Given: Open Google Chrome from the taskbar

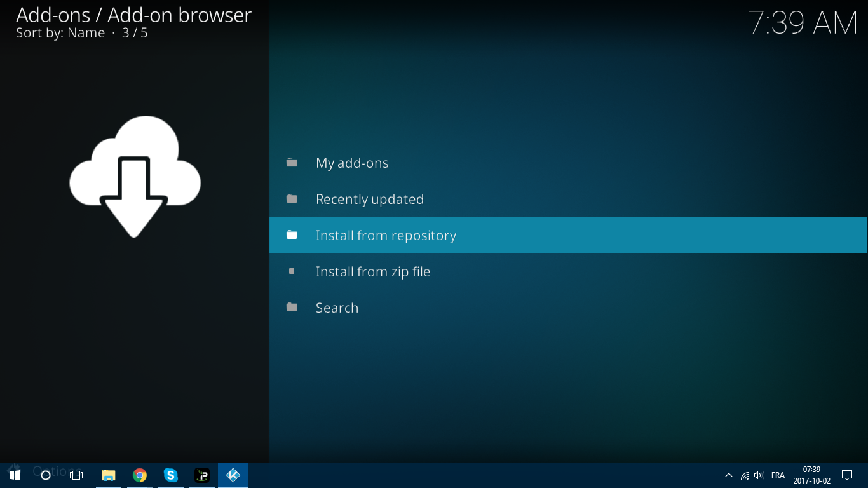Looking at the screenshot, I should 140,475.
